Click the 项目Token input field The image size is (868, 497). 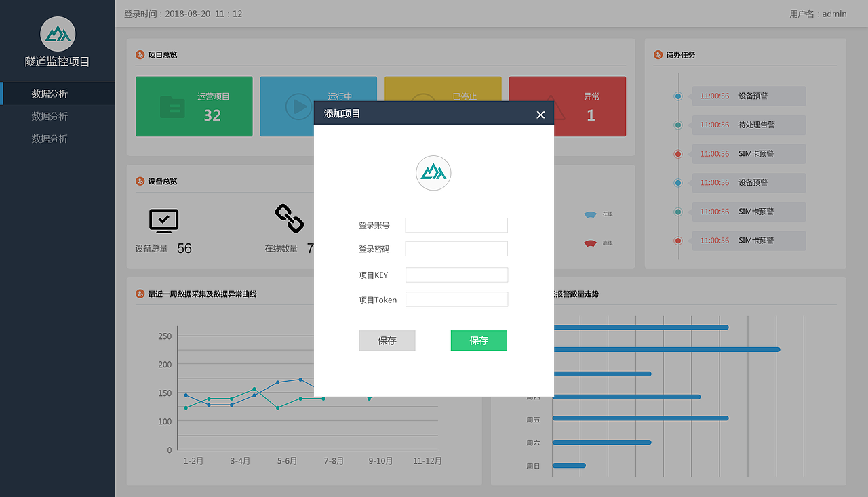[x=456, y=299]
